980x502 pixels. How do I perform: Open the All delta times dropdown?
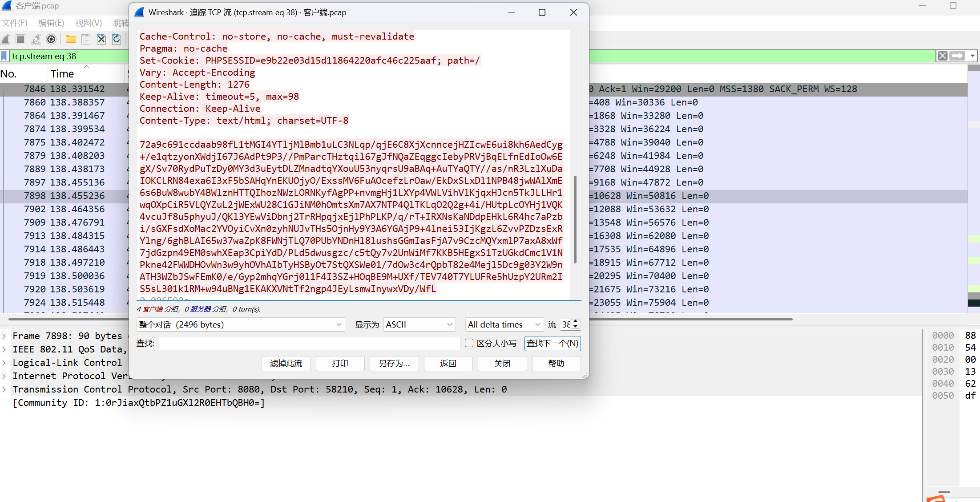(x=504, y=324)
